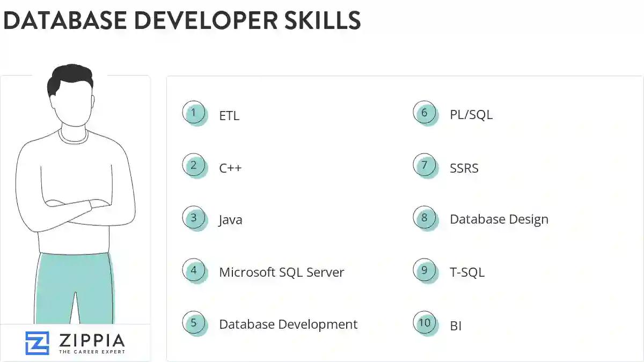Click badge 4 next to Microsoft SQL Server
The image size is (644, 362).
coord(194,270)
